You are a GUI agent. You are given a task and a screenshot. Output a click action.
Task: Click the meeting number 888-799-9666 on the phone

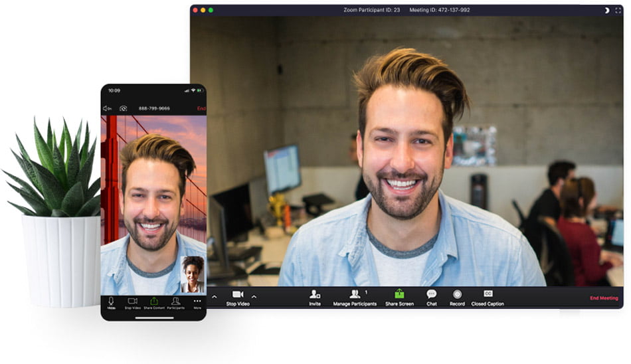click(x=154, y=108)
